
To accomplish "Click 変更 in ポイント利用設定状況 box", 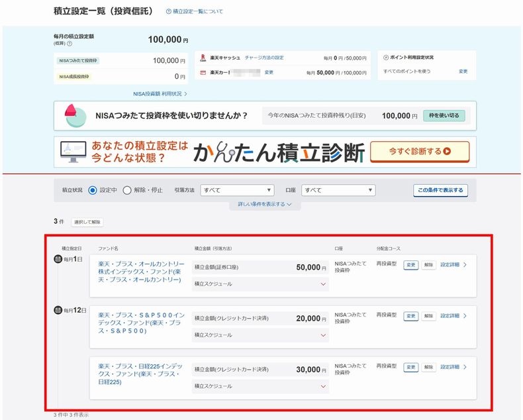I will click(463, 72).
